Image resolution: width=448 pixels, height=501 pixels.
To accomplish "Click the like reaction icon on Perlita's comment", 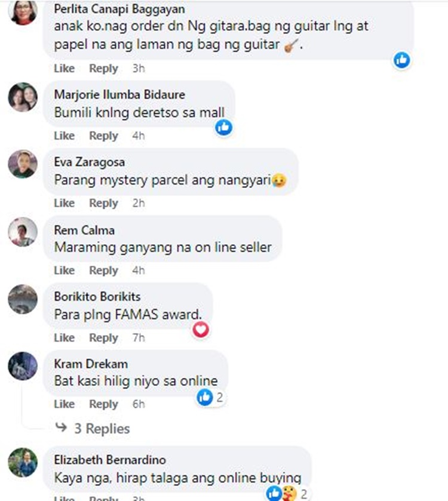I will (x=401, y=60).
